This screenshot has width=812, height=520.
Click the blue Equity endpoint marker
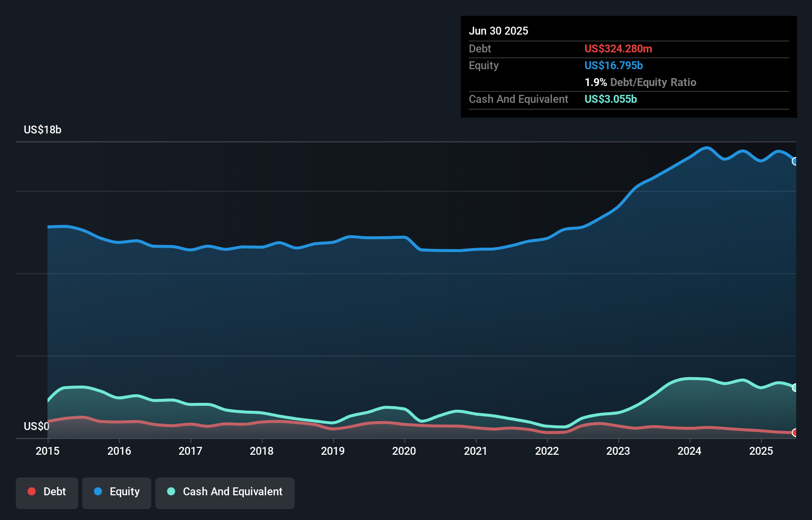click(x=795, y=161)
